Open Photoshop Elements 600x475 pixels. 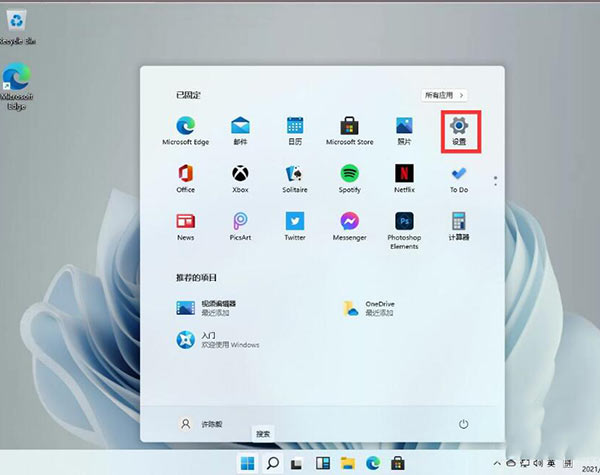404,231
